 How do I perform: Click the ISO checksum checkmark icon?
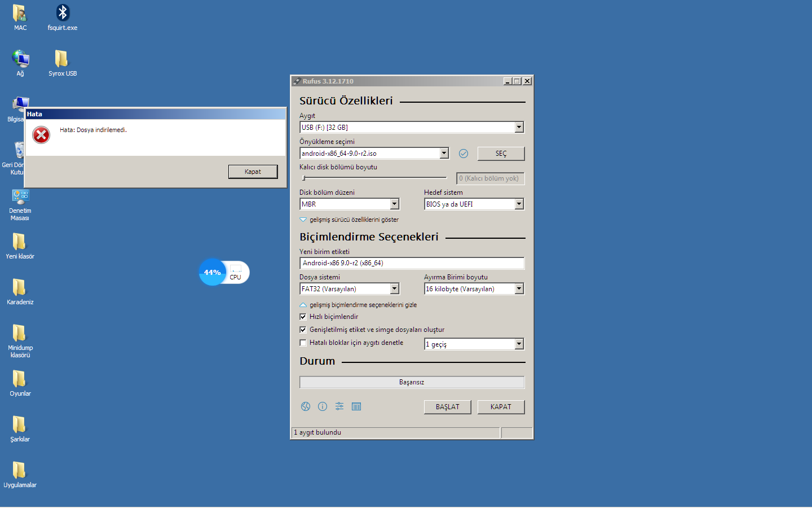[x=464, y=154]
